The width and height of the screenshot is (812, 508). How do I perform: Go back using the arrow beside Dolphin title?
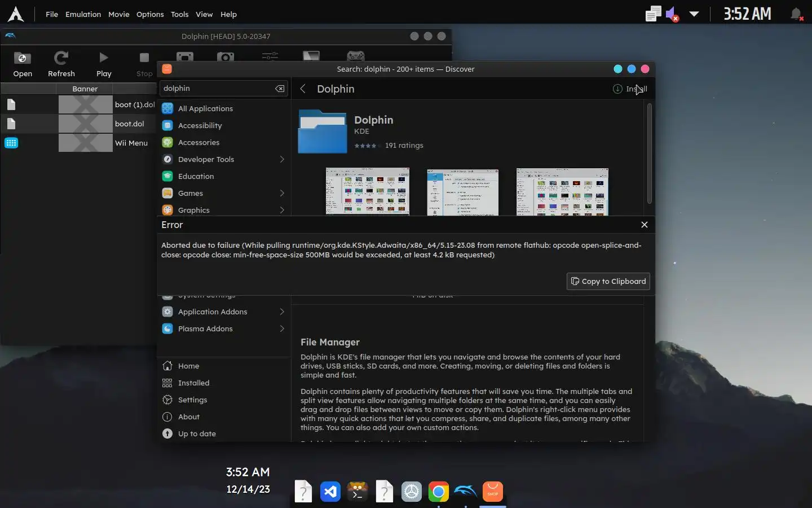click(303, 89)
